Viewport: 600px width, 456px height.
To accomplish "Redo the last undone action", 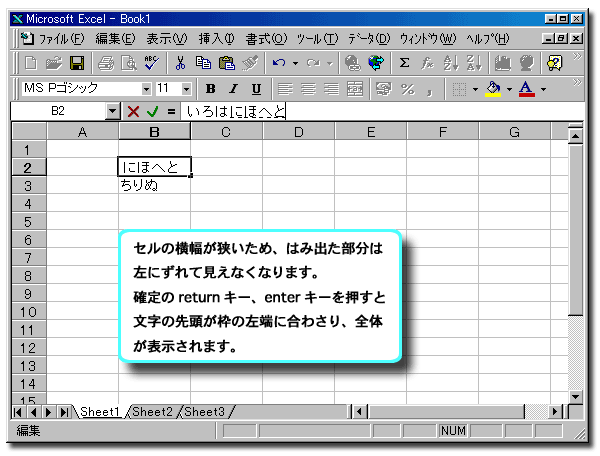I will coord(313,63).
